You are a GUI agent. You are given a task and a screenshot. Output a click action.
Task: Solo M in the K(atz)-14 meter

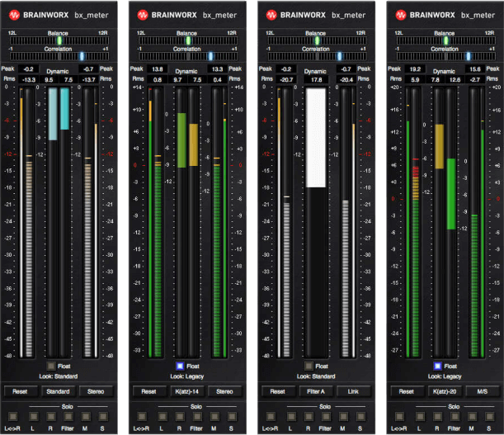coord(214,416)
